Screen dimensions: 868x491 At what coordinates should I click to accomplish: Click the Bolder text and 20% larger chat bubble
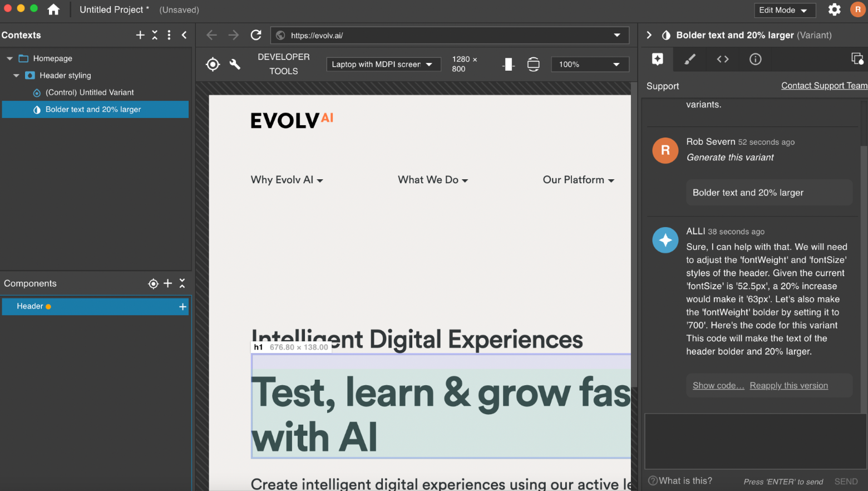coord(769,193)
